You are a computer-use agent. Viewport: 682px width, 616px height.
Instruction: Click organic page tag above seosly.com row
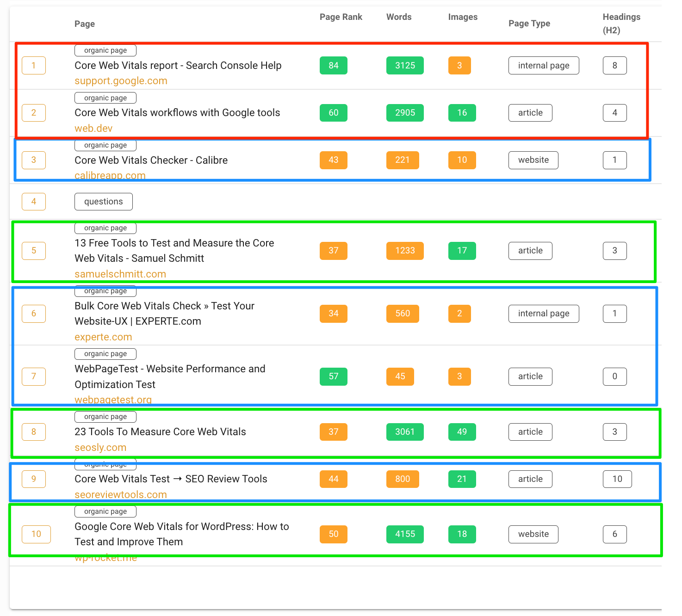point(105,417)
